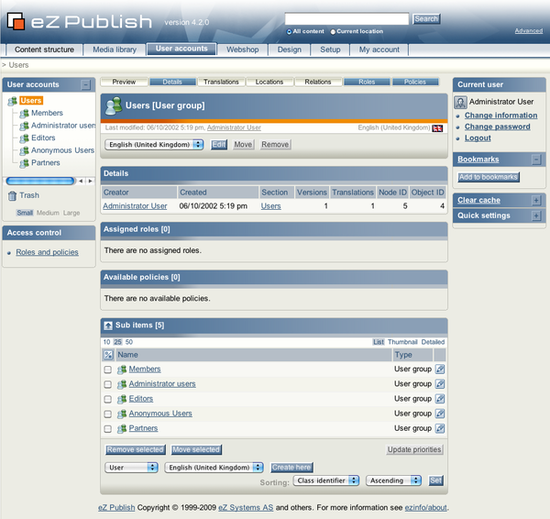Click the horizontal scrollbar in User accounts tree
550x519 pixels.
(x=40, y=181)
